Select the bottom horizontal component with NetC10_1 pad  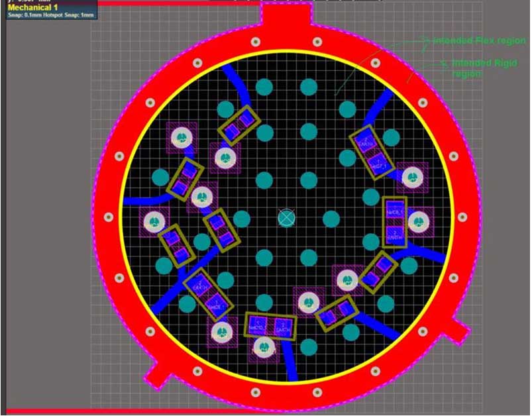268,325
